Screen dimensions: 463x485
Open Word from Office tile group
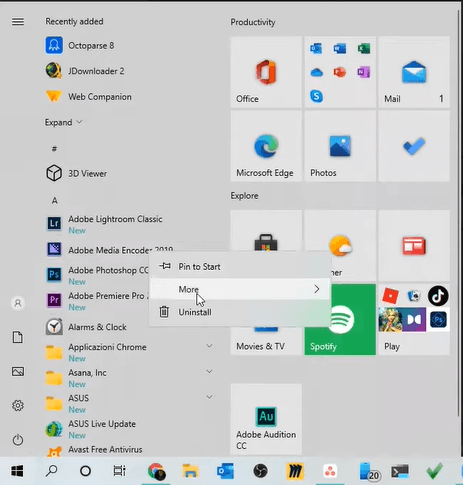coord(340,49)
